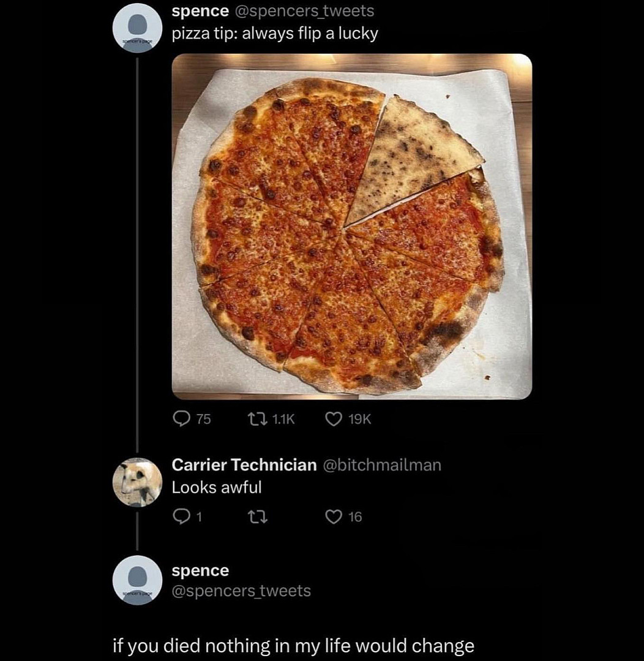The height and width of the screenshot is (661, 644).
Task: Open spence's display name on the pizza tweet
Action: pyautogui.click(x=200, y=11)
